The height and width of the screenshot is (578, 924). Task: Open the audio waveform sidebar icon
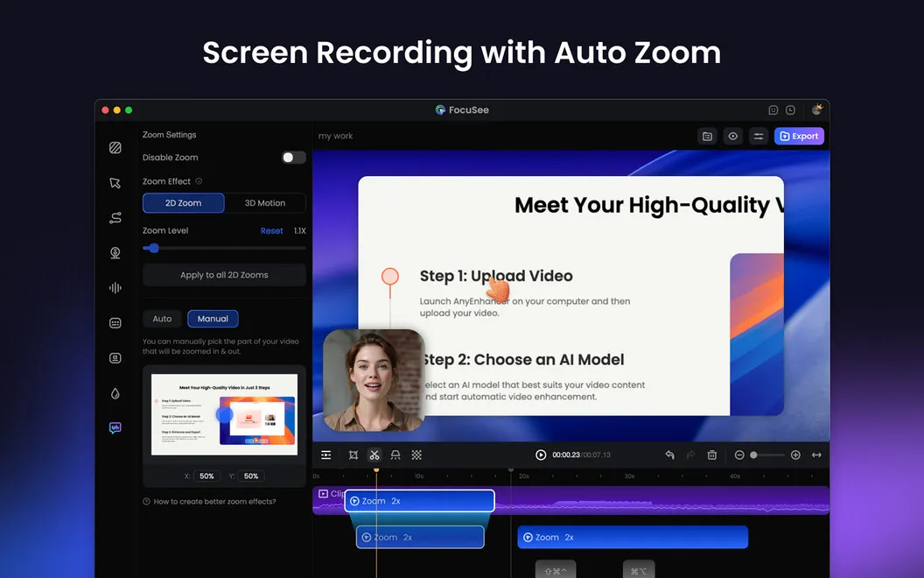click(115, 288)
